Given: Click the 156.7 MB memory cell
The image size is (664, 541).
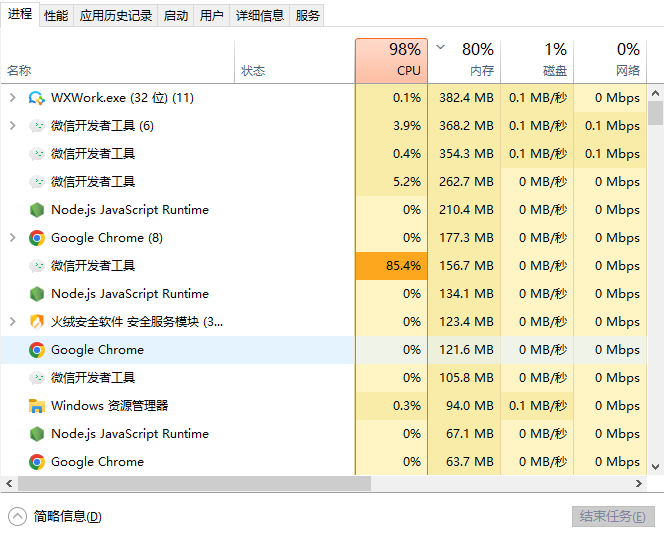Looking at the screenshot, I should coord(464,266).
